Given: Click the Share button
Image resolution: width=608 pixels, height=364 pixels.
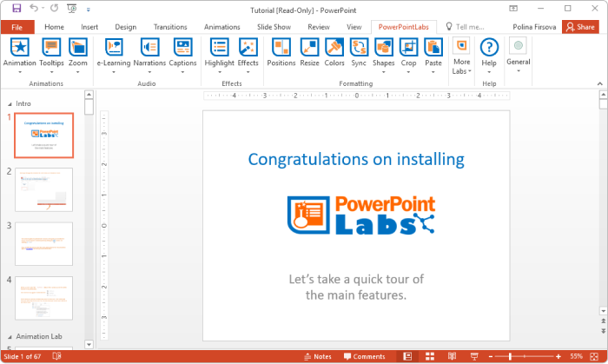Looking at the screenshot, I should click(x=580, y=27).
